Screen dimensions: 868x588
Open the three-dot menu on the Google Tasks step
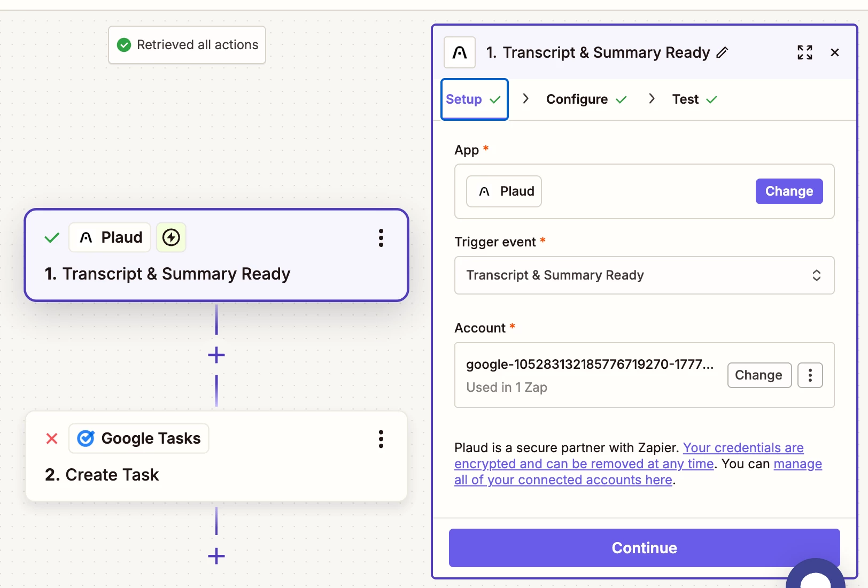[x=381, y=439]
